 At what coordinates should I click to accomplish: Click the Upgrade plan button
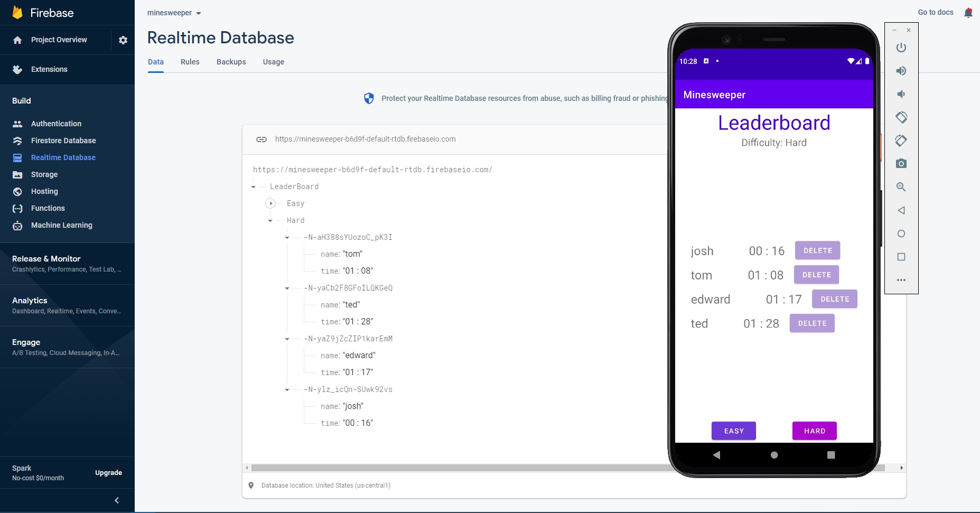pyautogui.click(x=109, y=473)
